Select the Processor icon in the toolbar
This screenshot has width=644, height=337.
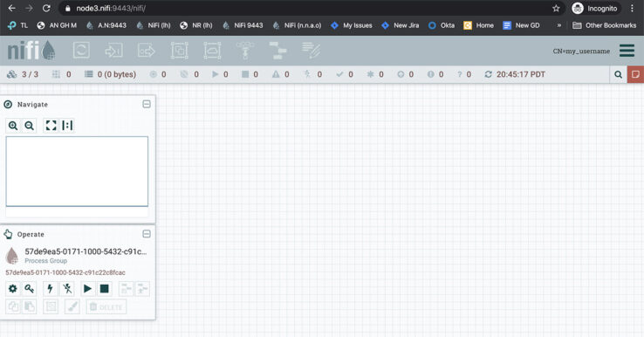(81, 51)
